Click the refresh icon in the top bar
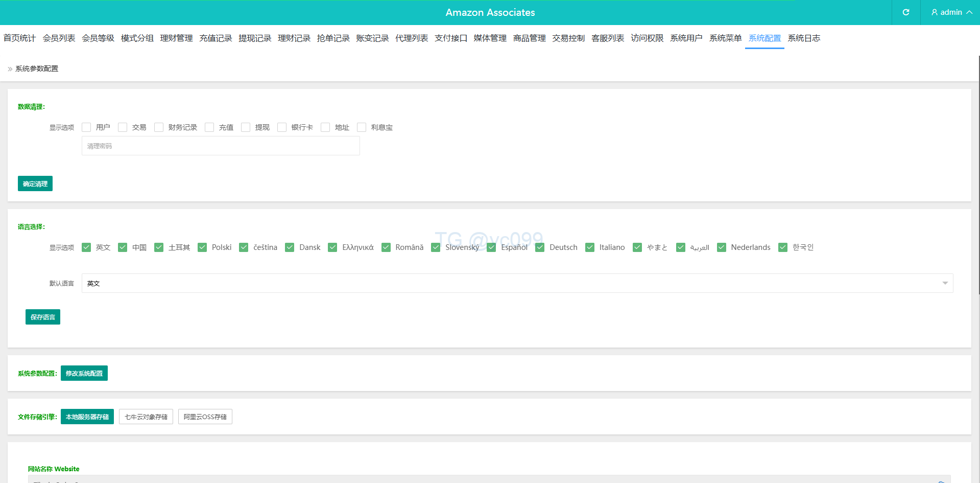The image size is (980, 483). 906,12
